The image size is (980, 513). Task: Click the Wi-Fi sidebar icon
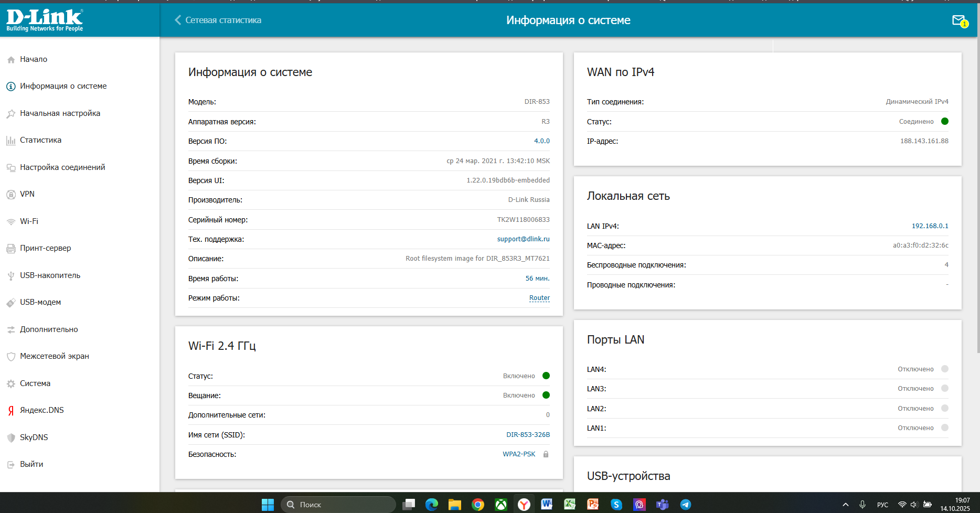(11, 222)
